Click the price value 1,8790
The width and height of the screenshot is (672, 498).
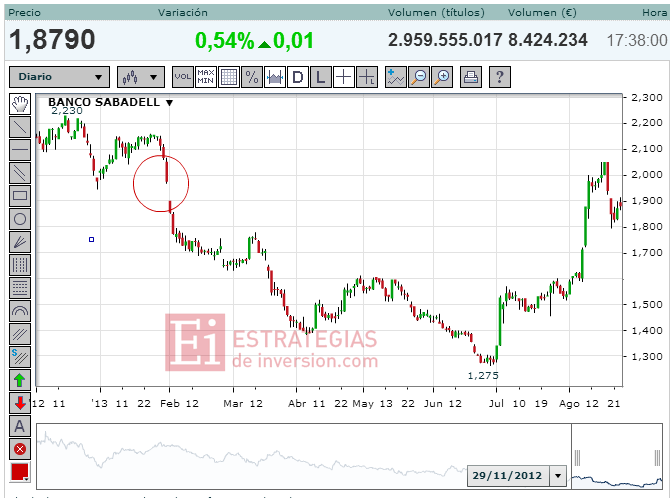(52, 40)
